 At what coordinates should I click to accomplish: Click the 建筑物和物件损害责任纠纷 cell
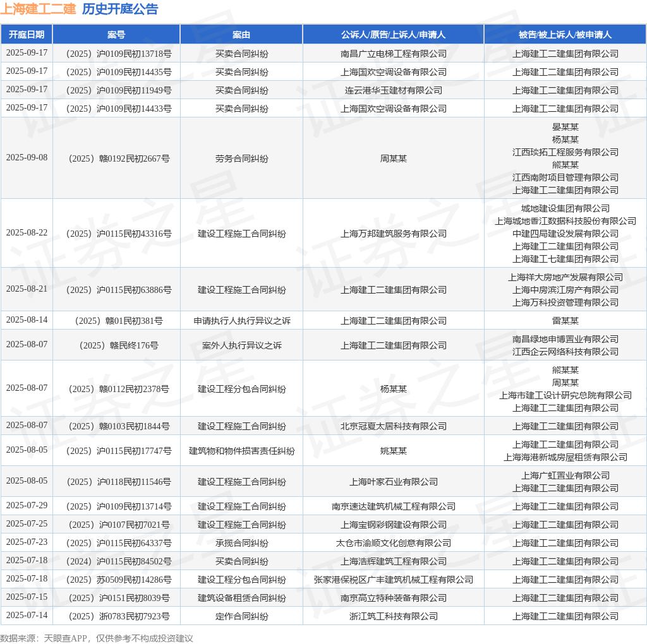point(241,451)
